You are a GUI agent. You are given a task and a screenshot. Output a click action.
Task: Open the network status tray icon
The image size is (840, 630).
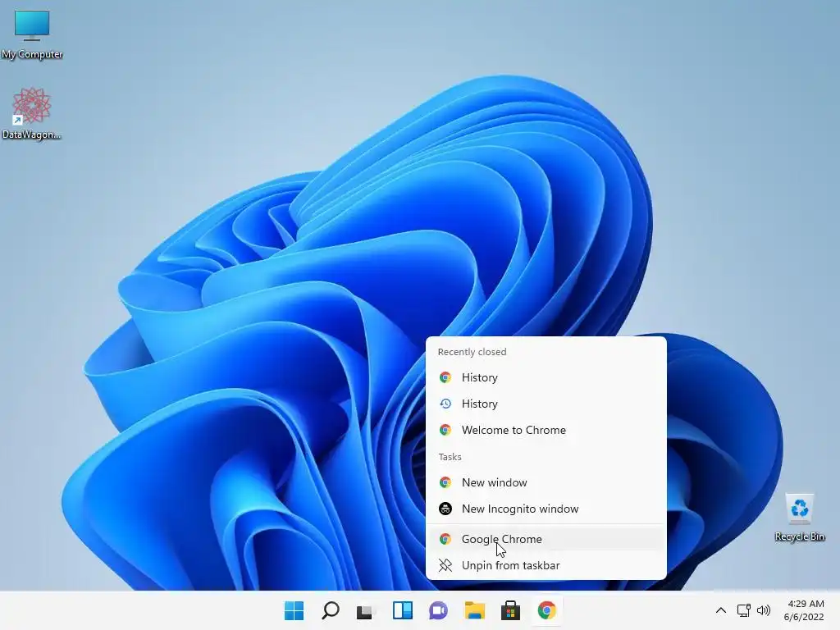pyautogui.click(x=743, y=610)
